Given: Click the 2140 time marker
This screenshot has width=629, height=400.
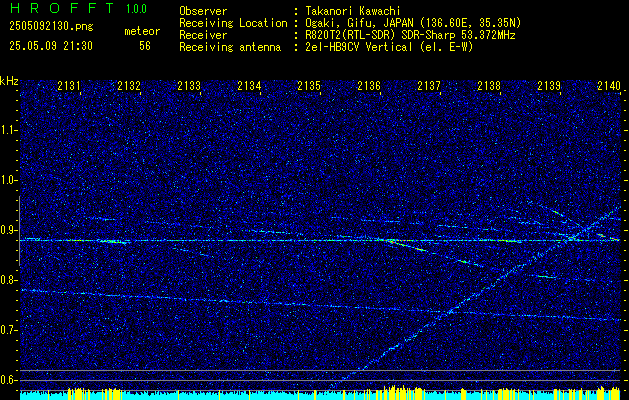Looking at the screenshot, I should (x=609, y=85).
